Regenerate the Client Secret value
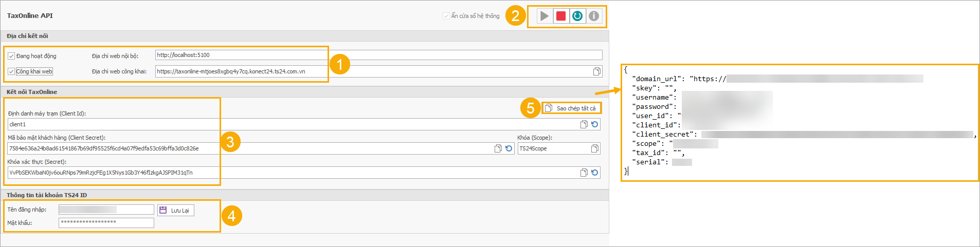The width and height of the screenshot is (980, 247). (509, 148)
